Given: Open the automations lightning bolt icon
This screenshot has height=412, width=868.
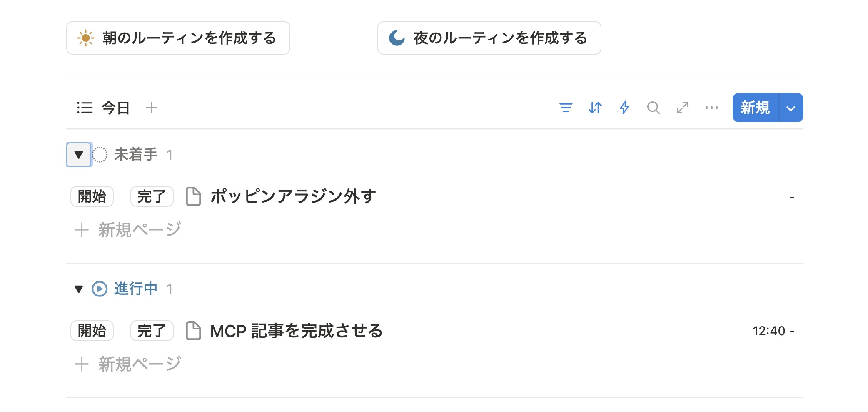Looking at the screenshot, I should pos(624,108).
